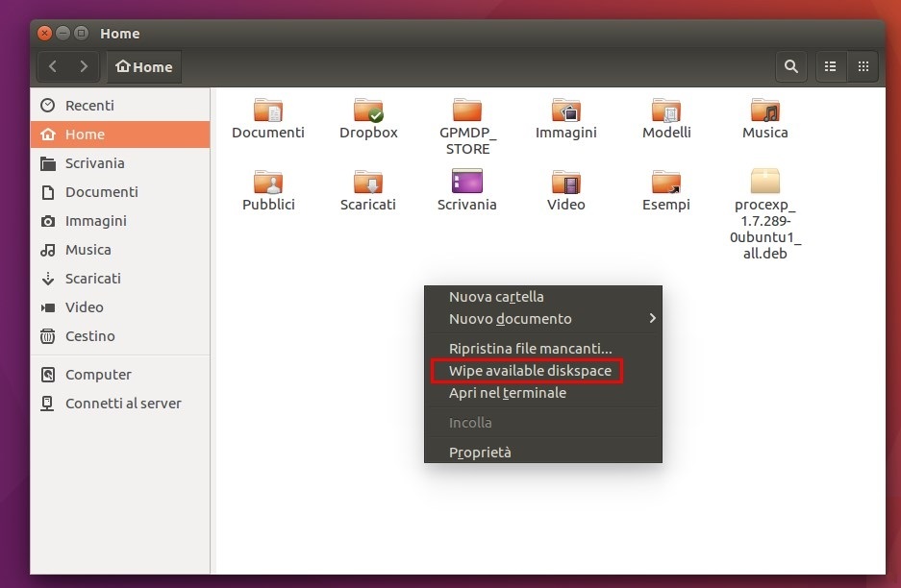Screen dimensions: 901x588
Task: Select Recenti in the sidebar
Action: coord(120,106)
